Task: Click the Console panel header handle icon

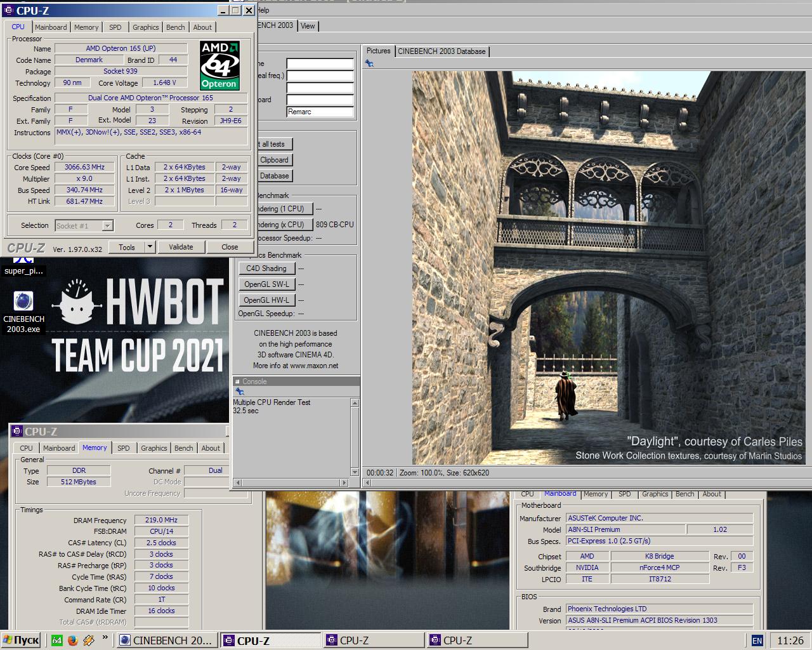Action: coord(238,381)
